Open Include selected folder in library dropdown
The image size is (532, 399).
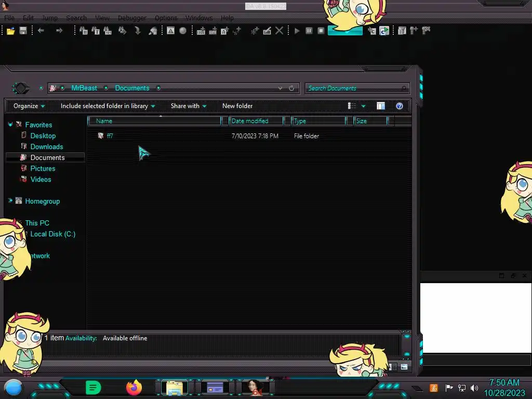tap(108, 106)
